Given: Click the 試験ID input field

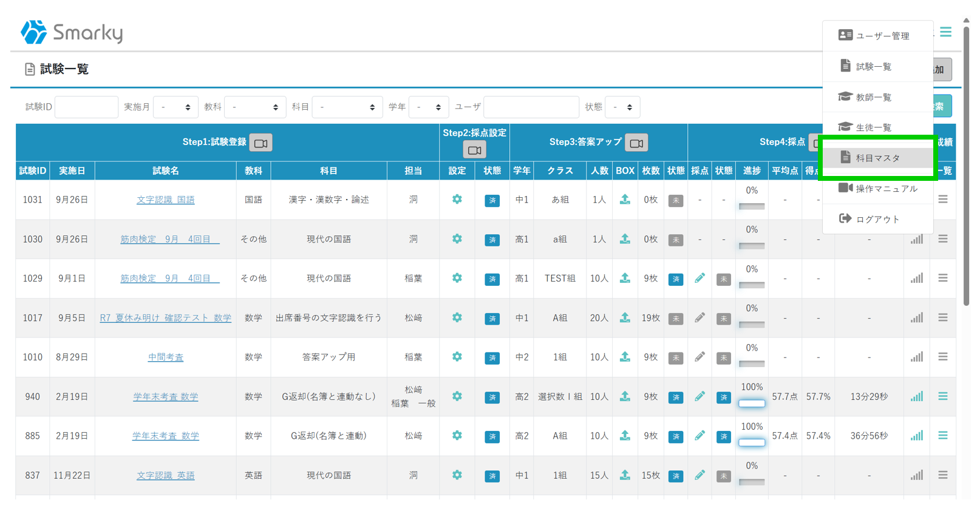Looking at the screenshot, I should point(86,107).
